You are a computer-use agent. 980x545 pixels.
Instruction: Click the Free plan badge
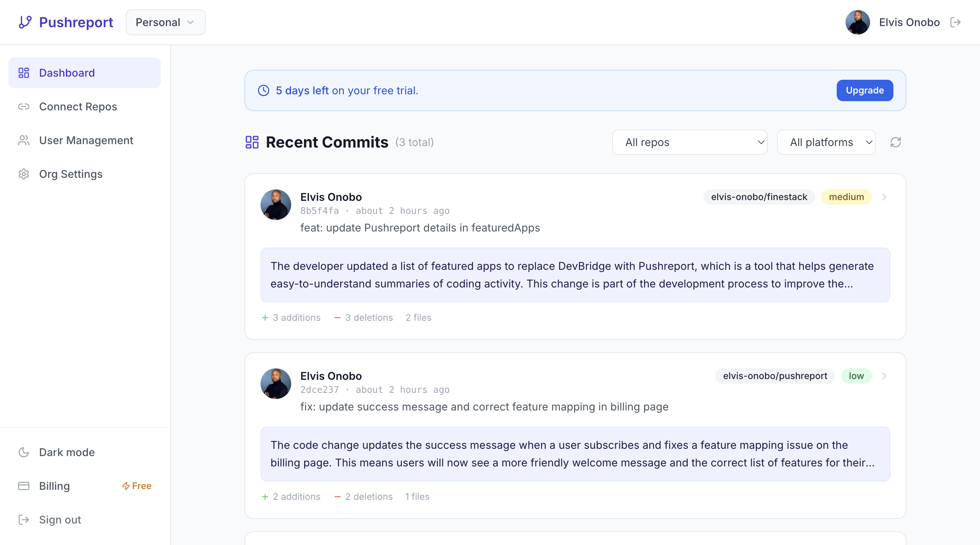137,486
